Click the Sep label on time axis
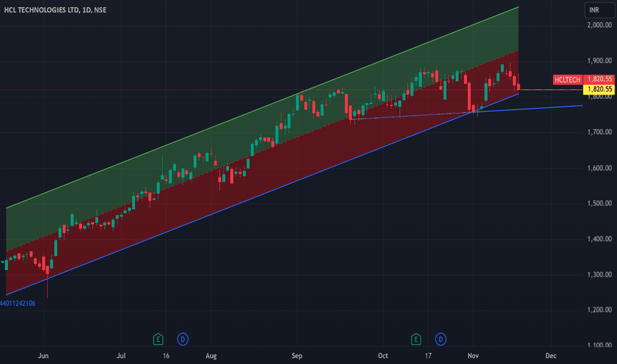Screen dimensions: 617x364 [x=297, y=356]
